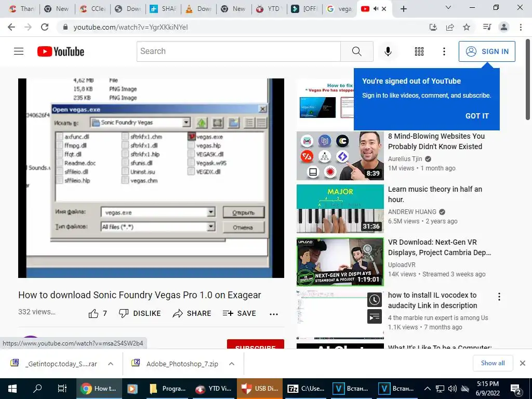
Task: Add IL vocodex video to Watch later
Action: [375, 300]
